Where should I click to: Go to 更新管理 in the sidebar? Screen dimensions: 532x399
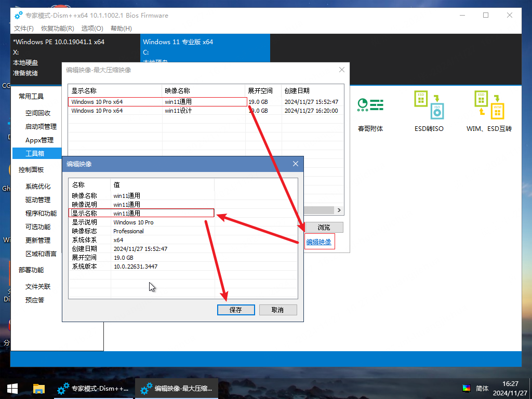coord(37,240)
